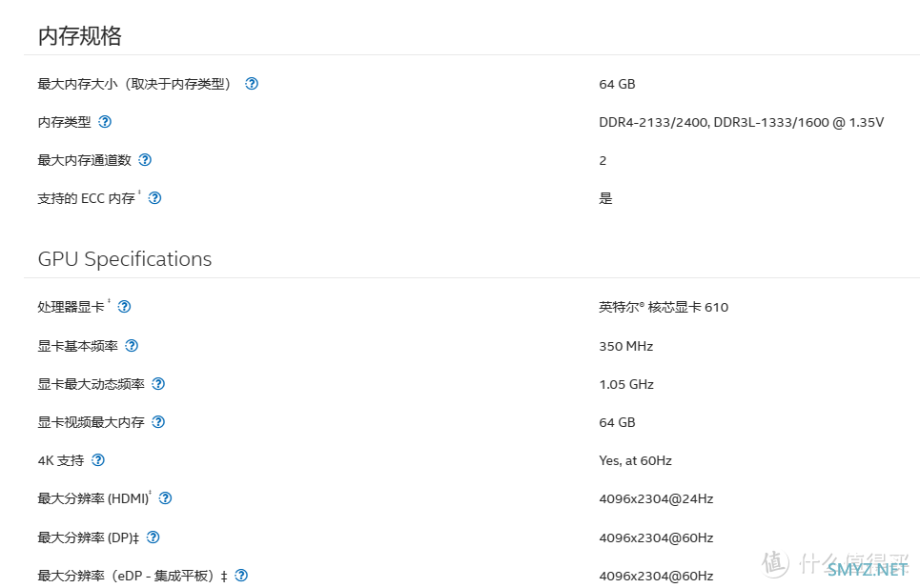
Task: Show info for 支持的 ECC 内存
Action: pyautogui.click(x=154, y=198)
